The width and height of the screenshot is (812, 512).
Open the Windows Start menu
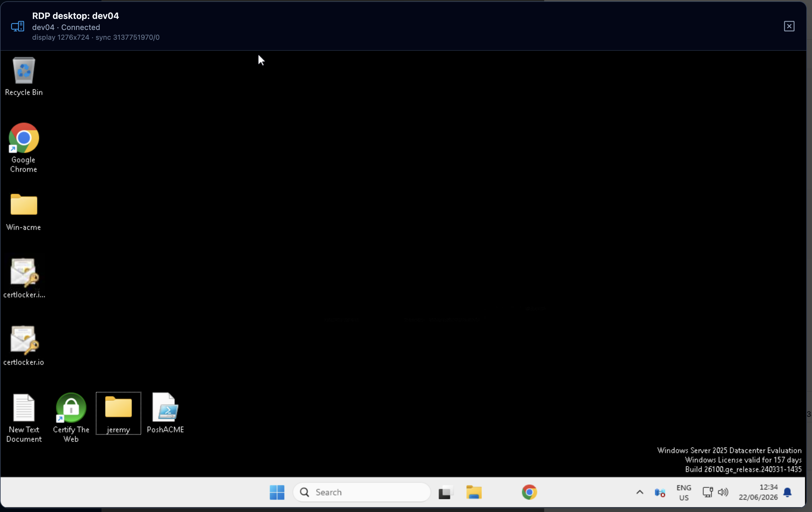tap(277, 492)
